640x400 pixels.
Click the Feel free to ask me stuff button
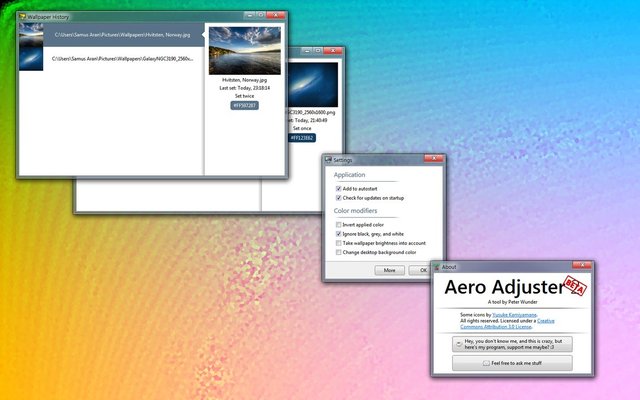coord(511,363)
